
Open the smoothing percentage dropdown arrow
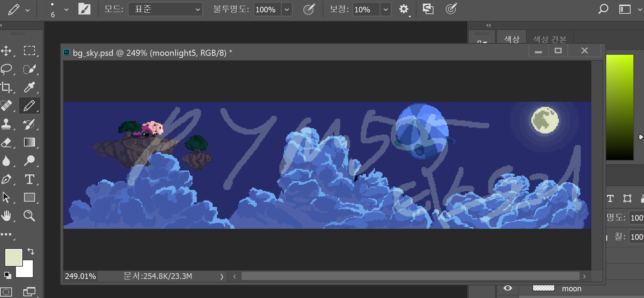(386, 10)
